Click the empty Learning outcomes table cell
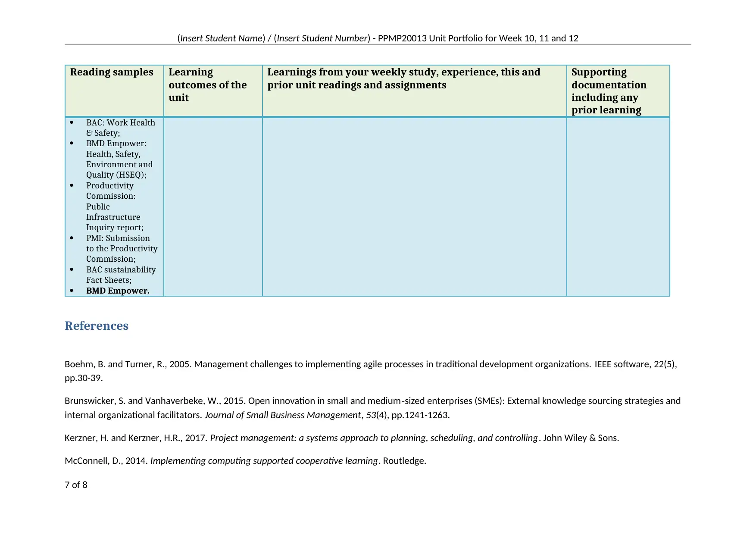Image resolution: width=756 pixels, height=535 pixels. (213, 206)
